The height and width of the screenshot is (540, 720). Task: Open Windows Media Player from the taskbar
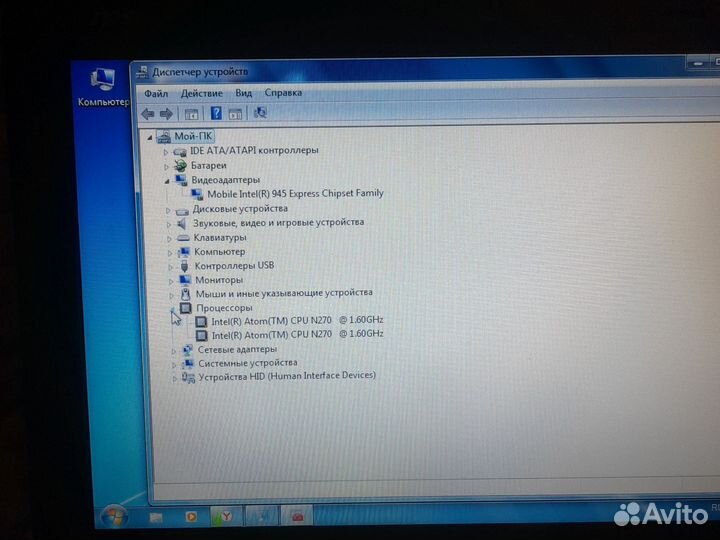pos(191,516)
